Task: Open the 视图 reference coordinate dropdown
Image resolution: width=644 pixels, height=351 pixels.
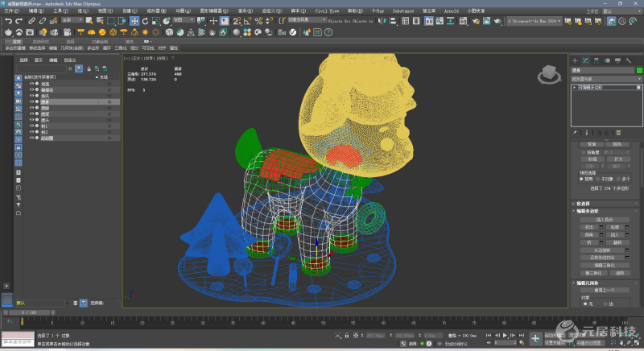Action: coord(184,19)
